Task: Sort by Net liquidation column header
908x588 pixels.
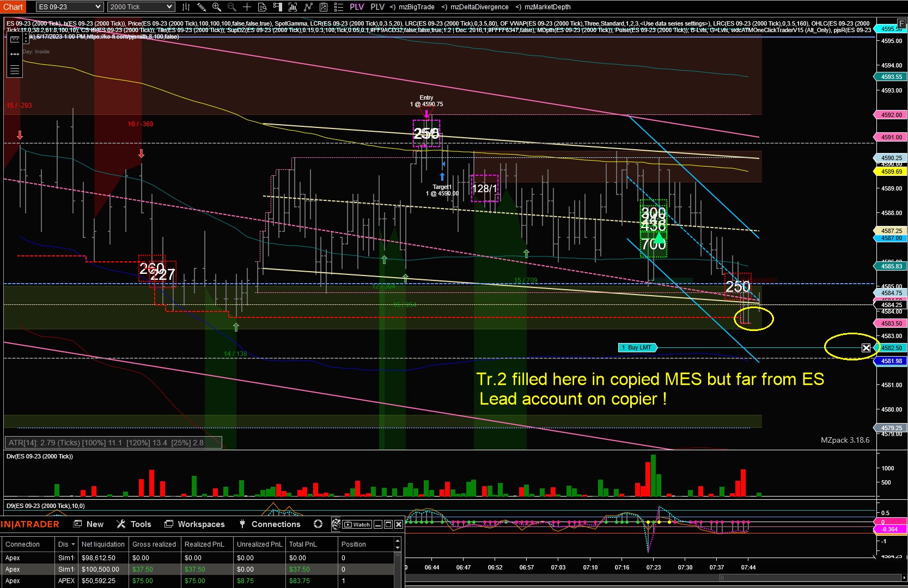Action: coord(103,544)
